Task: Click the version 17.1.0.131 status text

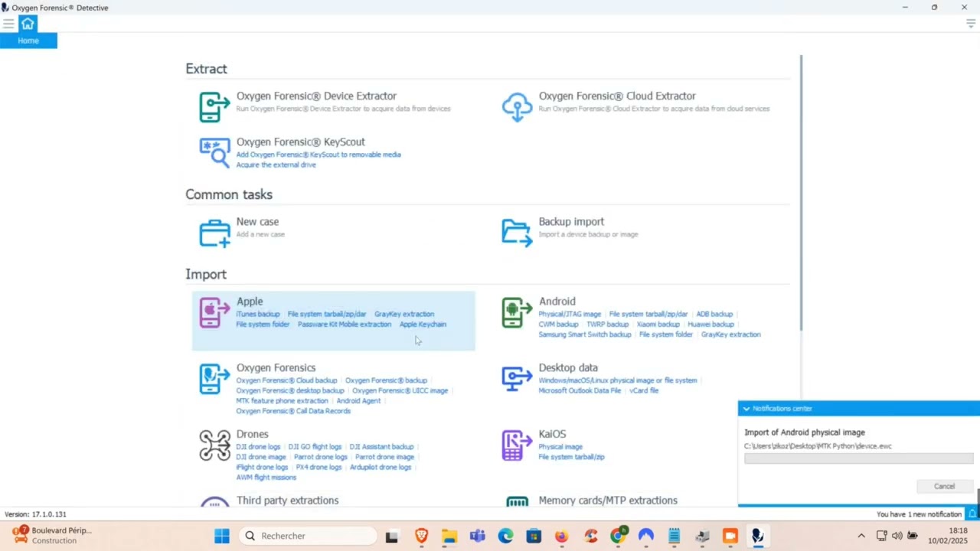Action: [x=35, y=514]
